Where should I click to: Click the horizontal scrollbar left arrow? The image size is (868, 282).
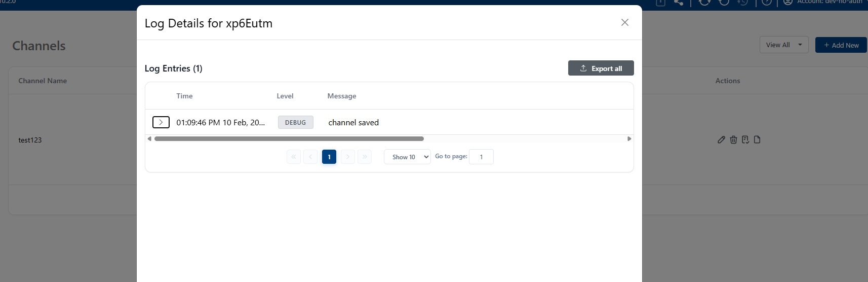click(149, 138)
